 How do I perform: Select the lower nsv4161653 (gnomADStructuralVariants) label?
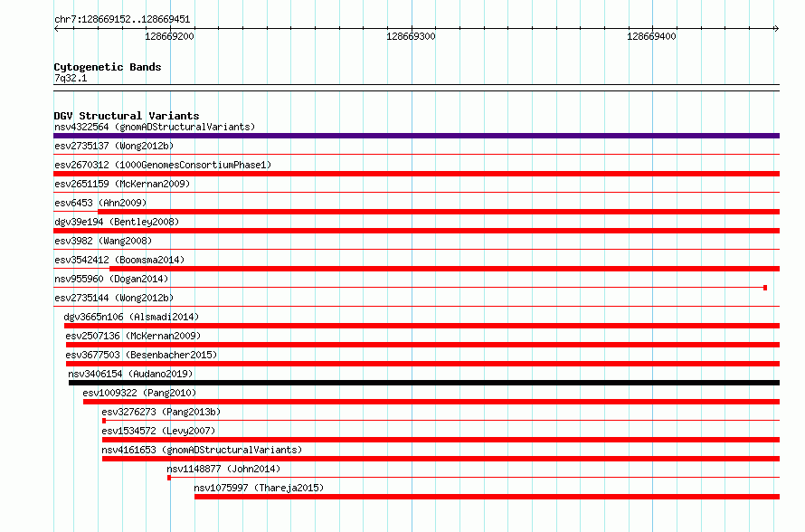(202, 450)
